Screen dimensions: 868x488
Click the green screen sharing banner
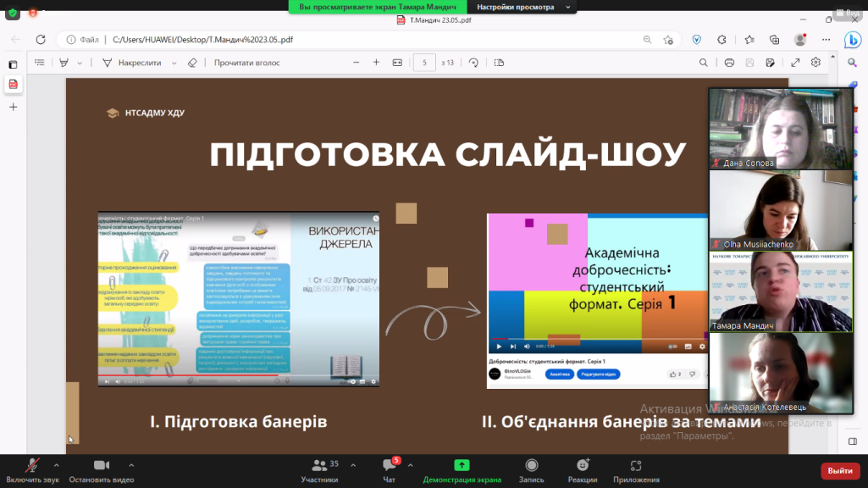click(378, 7)
